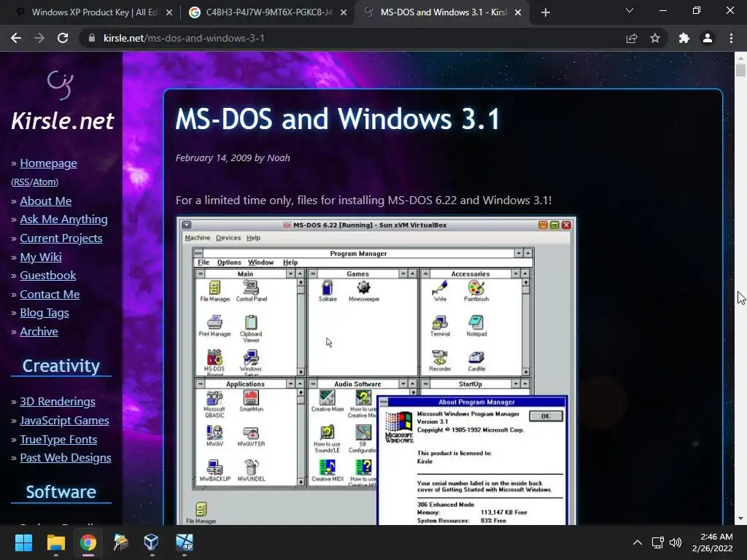This screenshot has height=560, width=747.
Task: Click the Kirsle.net logo swirl
Action: pos(61,85)
